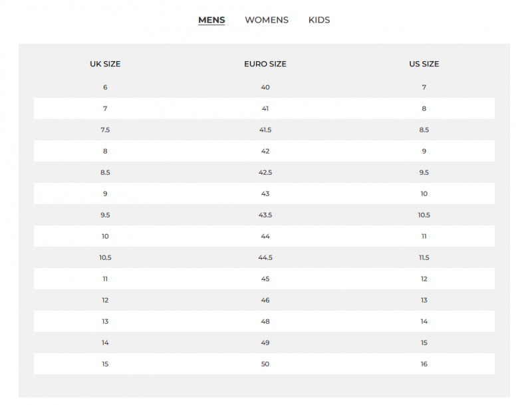Click the Euro size 50 cell
Viewport: 532px width, 405px height.
point(265,364)
